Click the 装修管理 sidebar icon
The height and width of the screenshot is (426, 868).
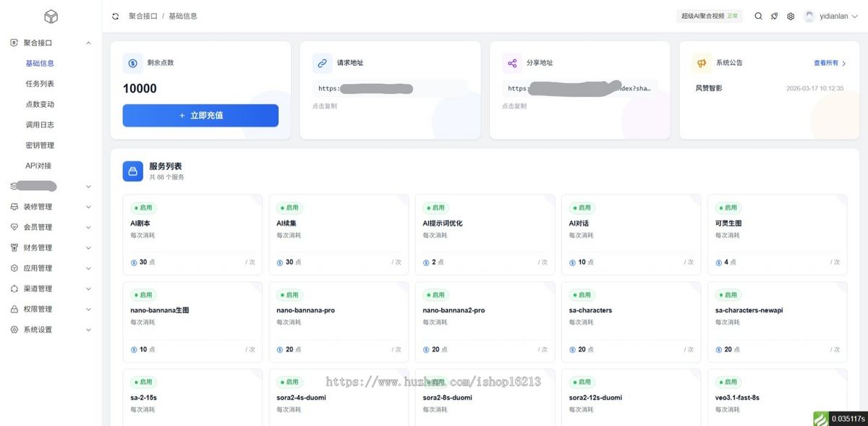click(14, 207)
